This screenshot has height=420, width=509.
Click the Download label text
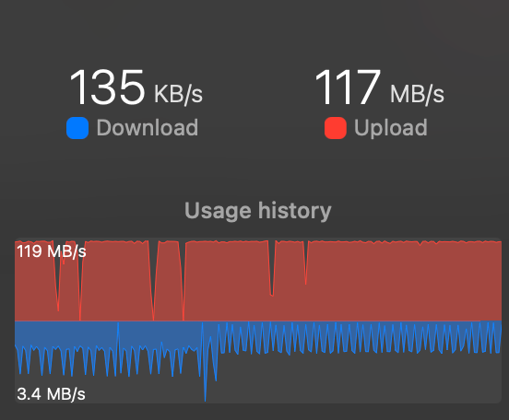[x=148, y=127]
